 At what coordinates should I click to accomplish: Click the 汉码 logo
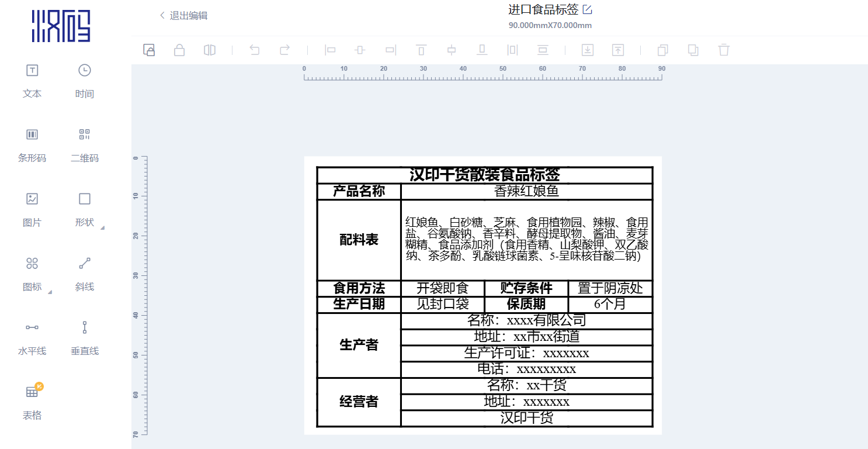61,26
